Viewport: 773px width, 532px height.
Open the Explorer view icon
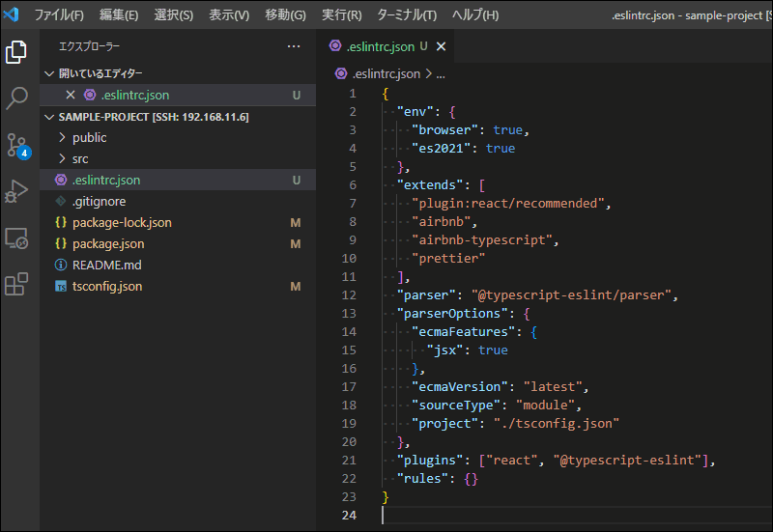16,52
